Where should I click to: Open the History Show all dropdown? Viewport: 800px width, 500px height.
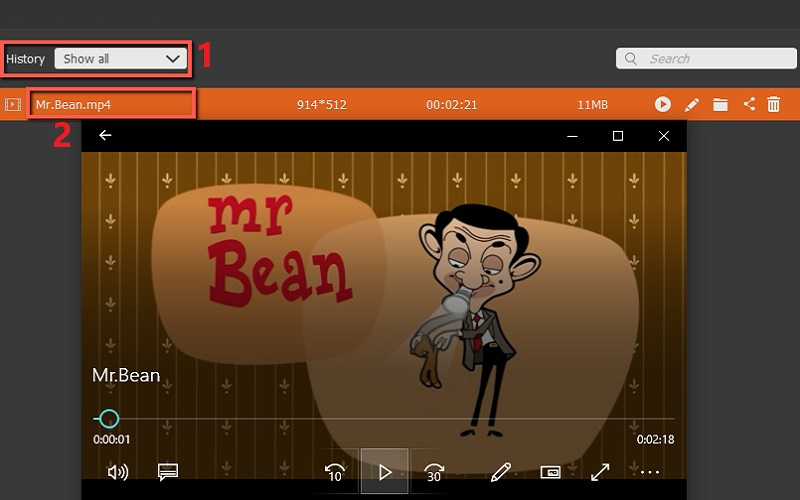coord(120,59)
